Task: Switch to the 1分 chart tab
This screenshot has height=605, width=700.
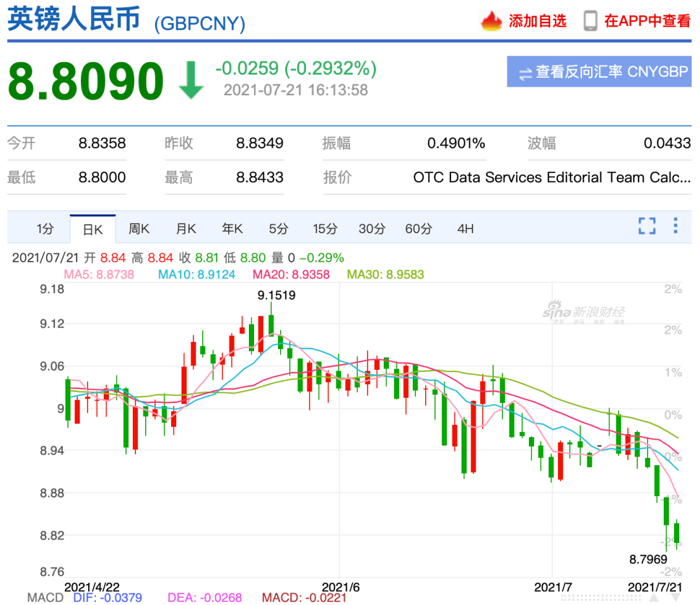Action: point(45,229)
